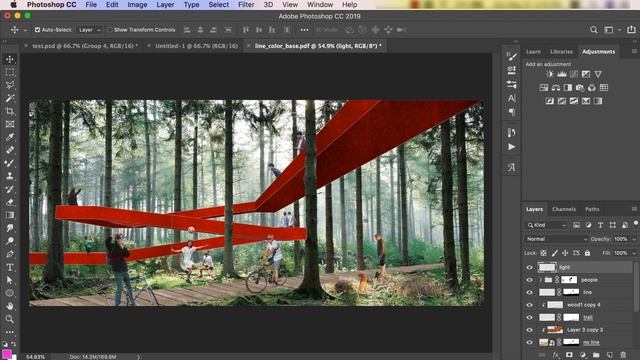Viewport: 640px width, 360px height.
Task: Delete layer with the trash icon
Action: click(x=623, y=355)
